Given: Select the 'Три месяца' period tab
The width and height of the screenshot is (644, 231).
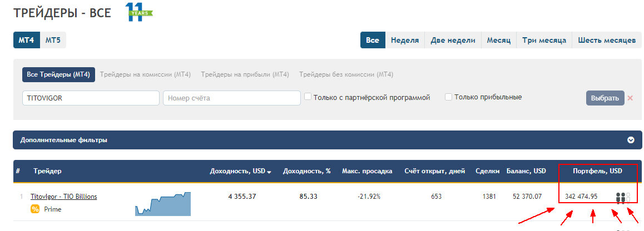Looking at the screenshot, I should tap(544, 40).
